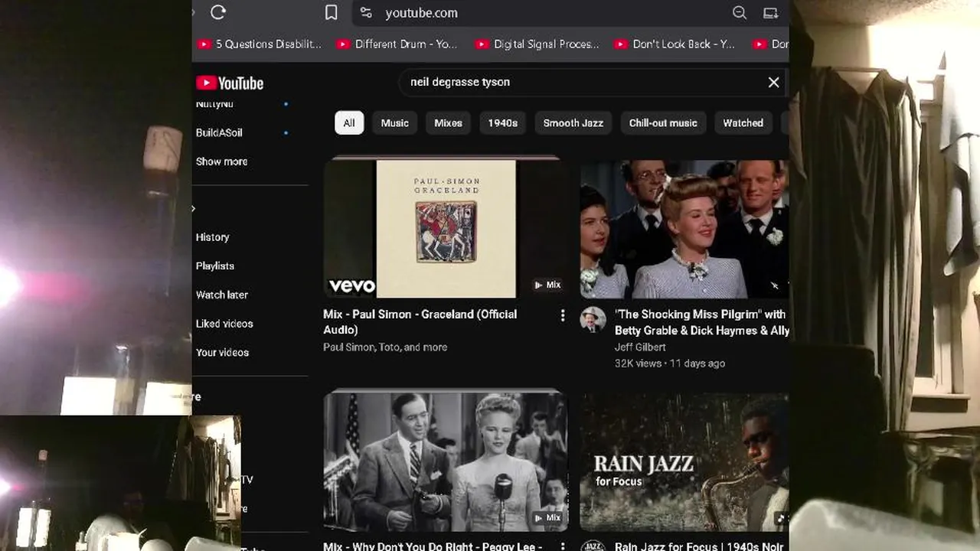Open more options for Paul Simon Graceland mix
980x551 pixels.
(x=563, y=315)
